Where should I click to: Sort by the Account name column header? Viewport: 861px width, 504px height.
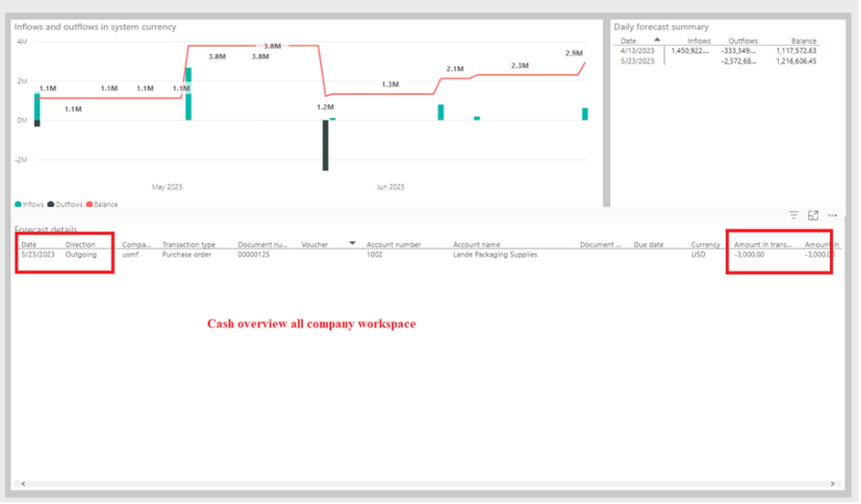[x=477, y=244]
